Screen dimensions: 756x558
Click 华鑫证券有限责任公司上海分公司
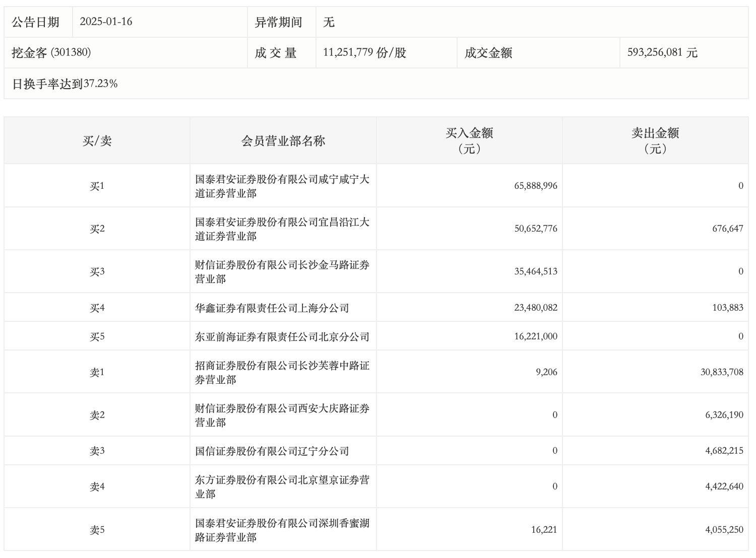(272, 308)
